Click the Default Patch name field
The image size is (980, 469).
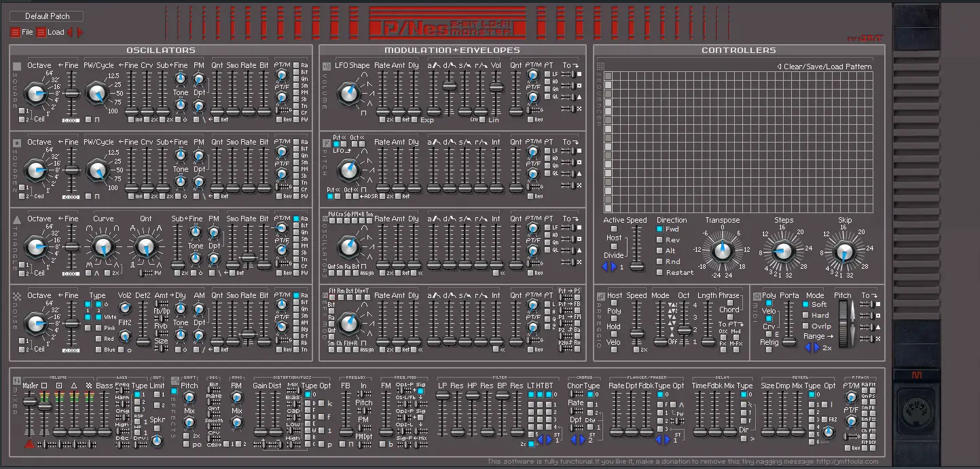tap(47, 16)
